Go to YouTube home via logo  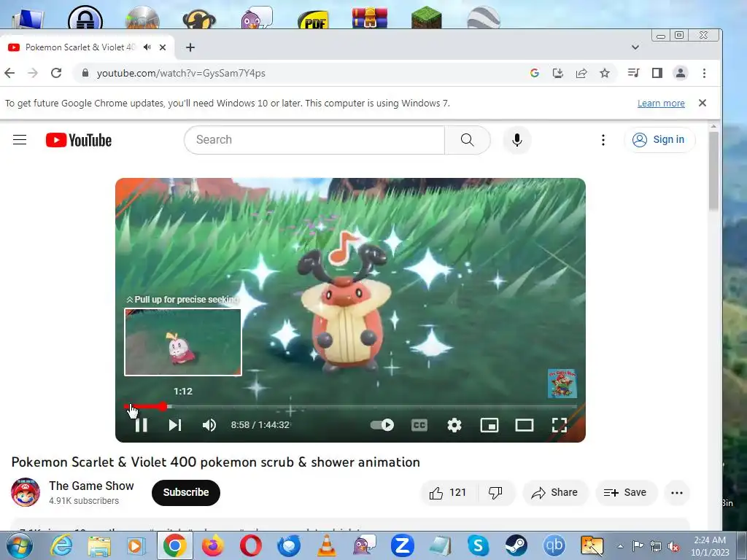(79, 140)
